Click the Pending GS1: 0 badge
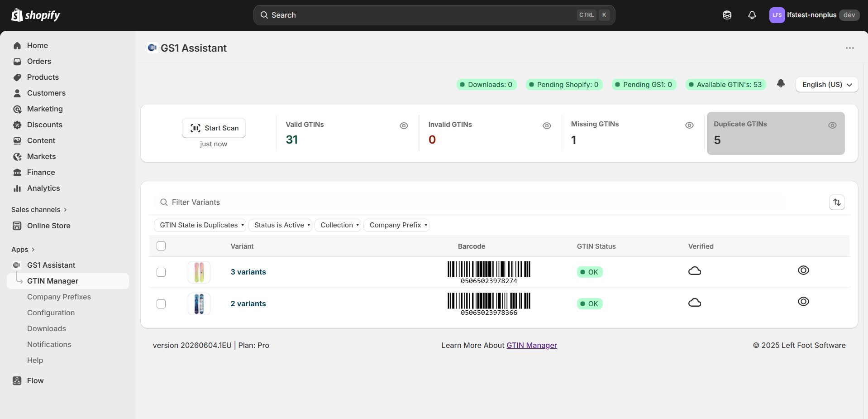The image size is (868, 419). (x=644, y=85)
